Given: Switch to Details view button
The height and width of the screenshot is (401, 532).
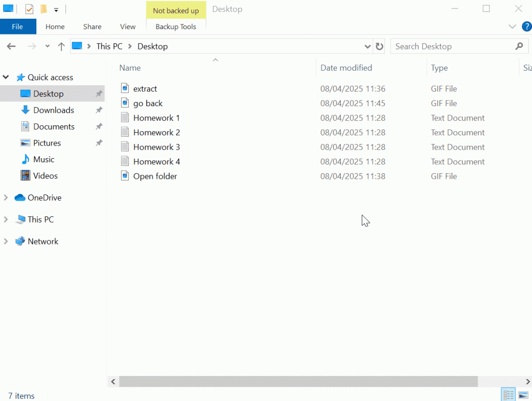Looking at the screenshot, I should pyautogui.click(x=508, y=395).
